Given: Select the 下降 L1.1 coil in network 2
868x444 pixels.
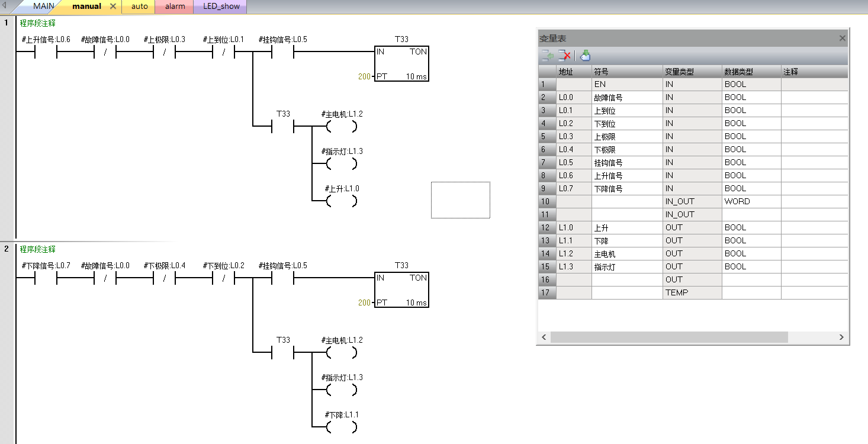Looking at the screenshot, I should pos(342,427).
